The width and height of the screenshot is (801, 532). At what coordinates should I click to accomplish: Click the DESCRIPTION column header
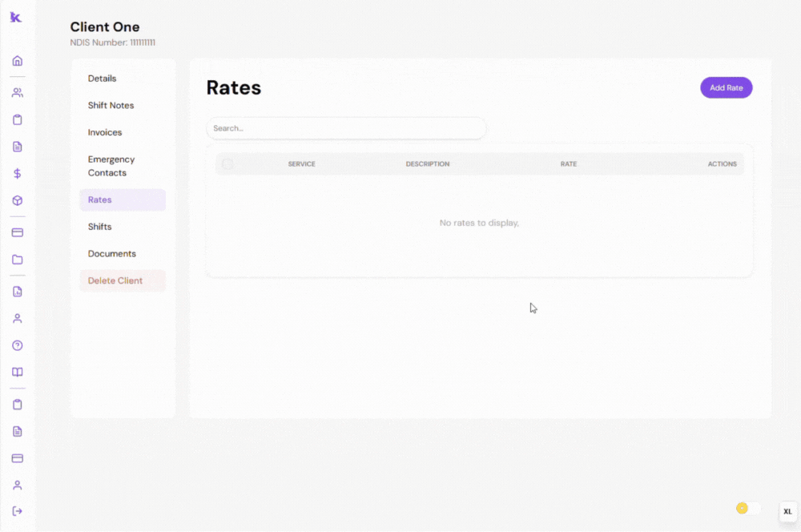(x=428, y=164)
